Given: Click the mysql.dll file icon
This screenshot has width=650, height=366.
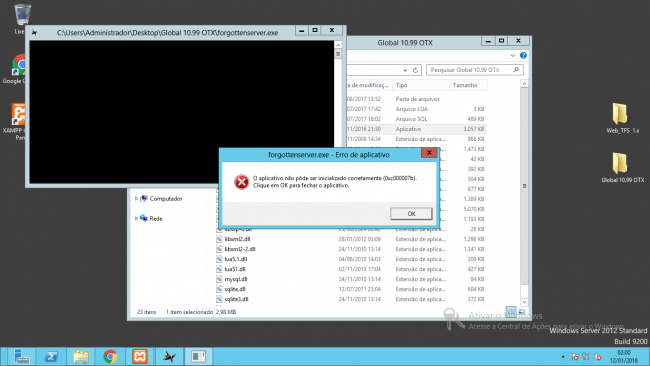Looking at the screenshot, I should 219,279.
